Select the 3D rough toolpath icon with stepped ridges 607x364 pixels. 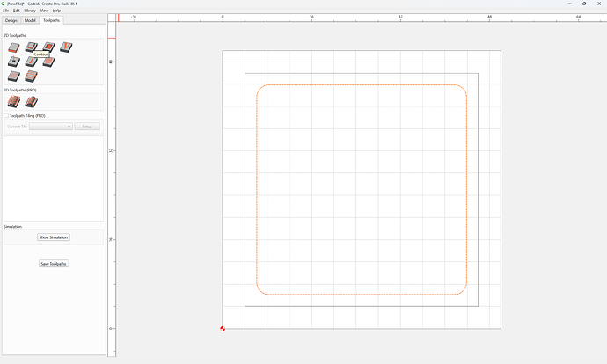14,102
